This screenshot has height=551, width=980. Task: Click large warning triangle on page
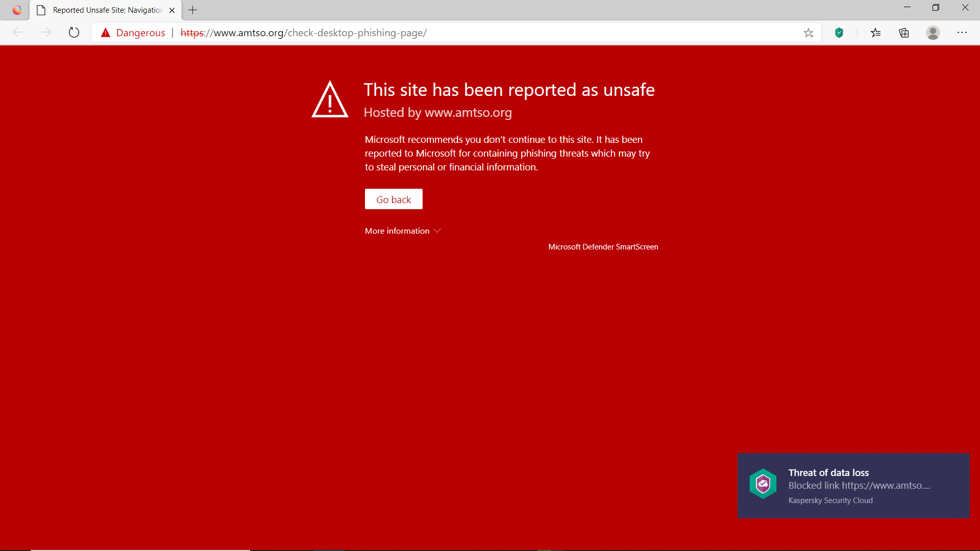coord(330,100)
